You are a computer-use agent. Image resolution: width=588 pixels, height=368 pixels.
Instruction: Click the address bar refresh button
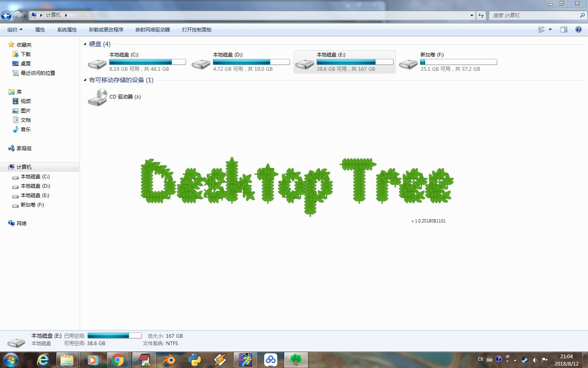(x=481, y=16)
